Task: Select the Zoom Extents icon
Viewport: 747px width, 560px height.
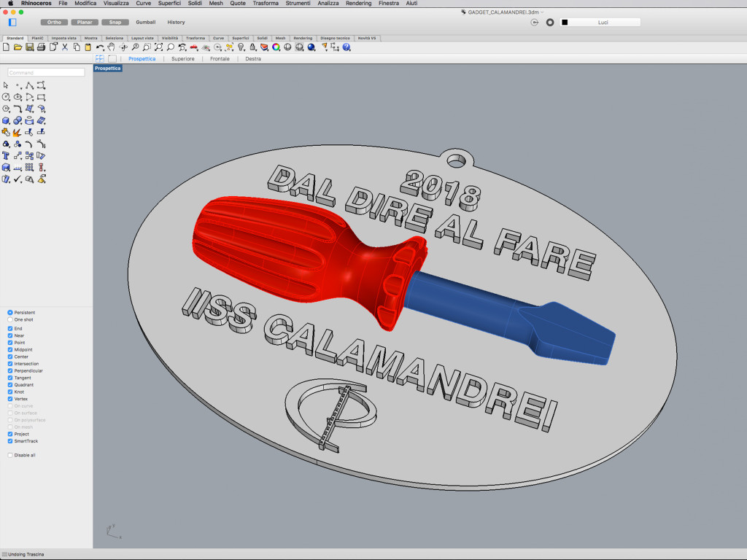Action: [158, 47]
